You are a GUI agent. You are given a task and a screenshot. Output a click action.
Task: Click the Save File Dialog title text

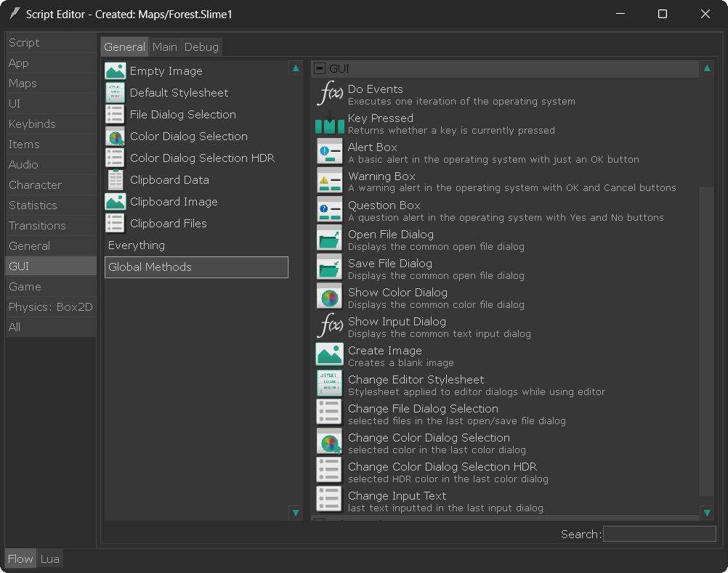tap(390, 264)
